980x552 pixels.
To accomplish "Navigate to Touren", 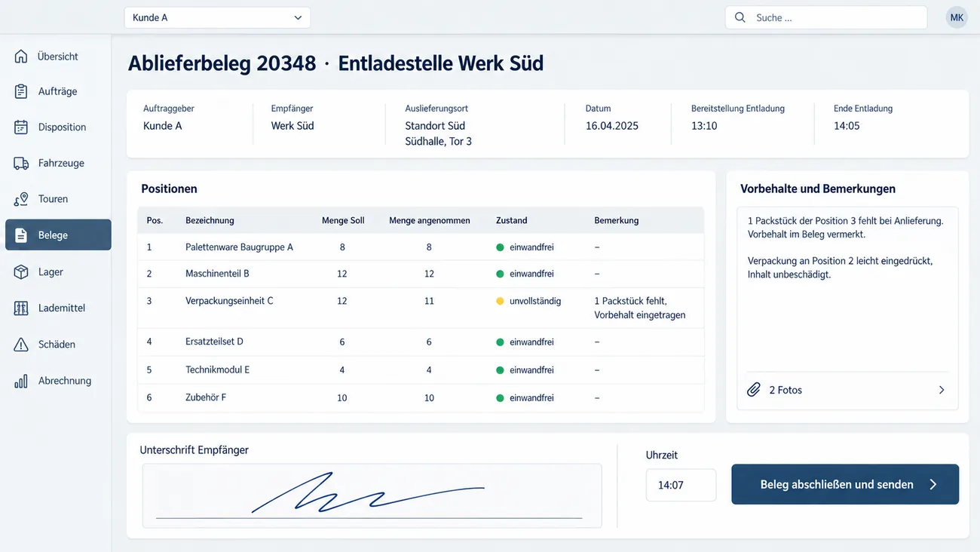I will tap(58, 199).
